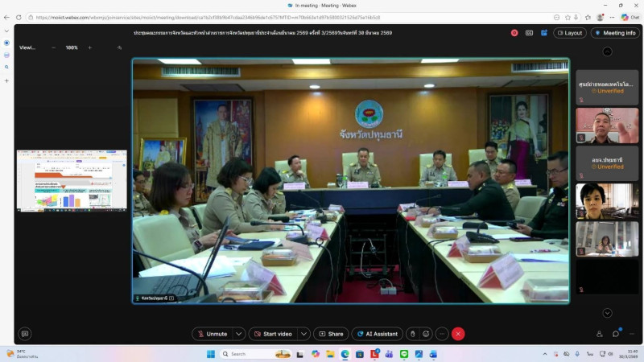
Task: Start video camera
Action: tap(272, 334)
